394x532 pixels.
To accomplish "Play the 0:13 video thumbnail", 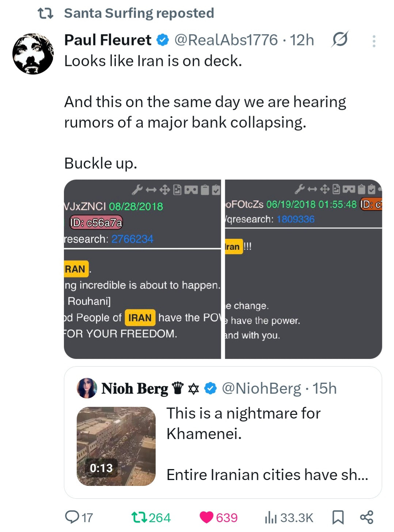I will 116,446.
